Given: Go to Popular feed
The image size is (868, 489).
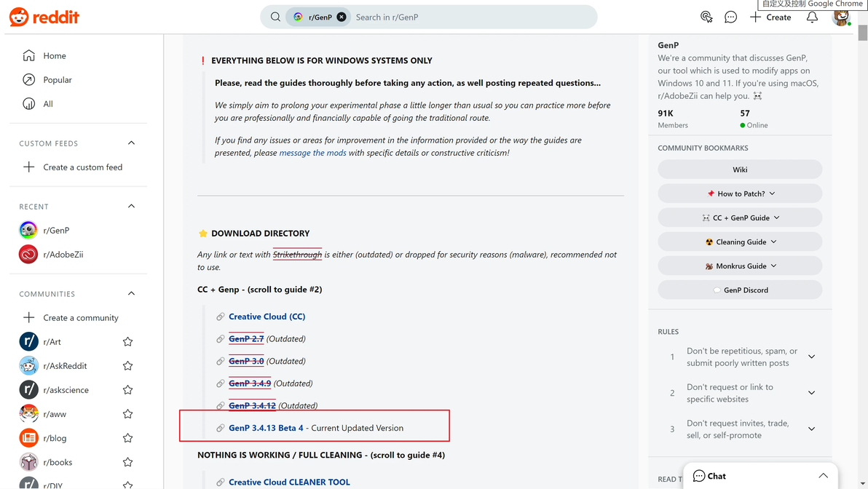Looking at the screenshot, I should click(x=58, y=80).
